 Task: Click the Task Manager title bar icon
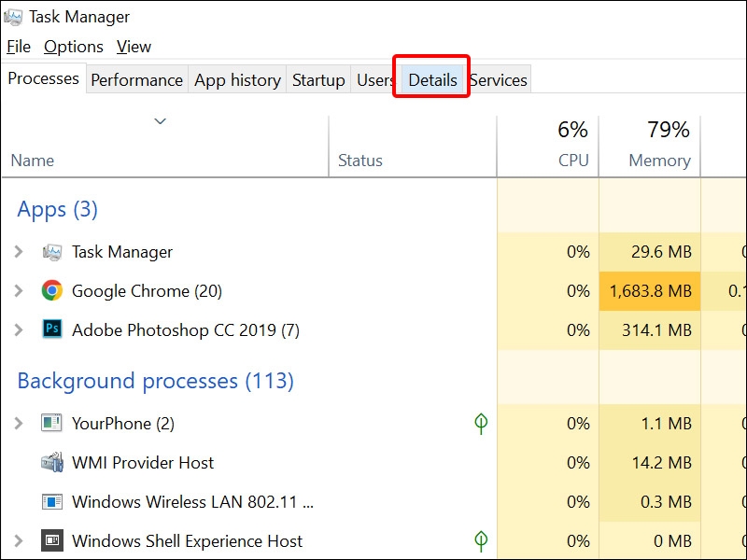13,17
